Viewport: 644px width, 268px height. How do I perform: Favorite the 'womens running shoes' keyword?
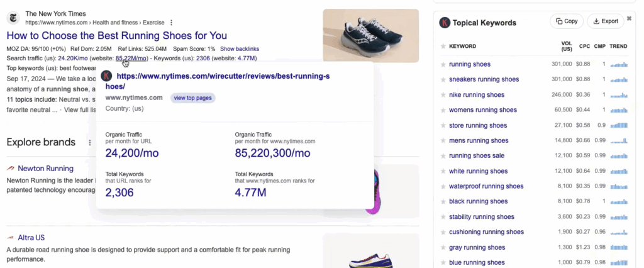click(x=443, y=110)
